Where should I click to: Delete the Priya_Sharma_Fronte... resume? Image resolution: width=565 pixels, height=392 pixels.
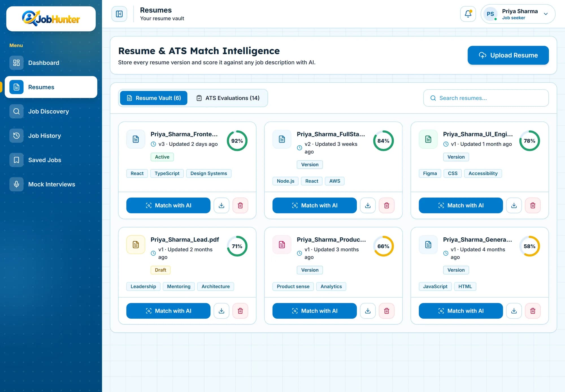click(x=240, y=205)
